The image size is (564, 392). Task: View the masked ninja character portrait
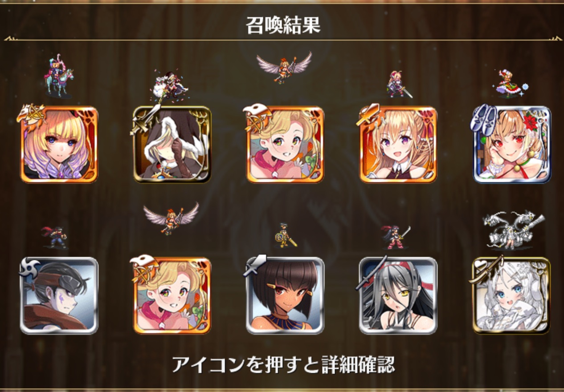[x=59, y=295]
